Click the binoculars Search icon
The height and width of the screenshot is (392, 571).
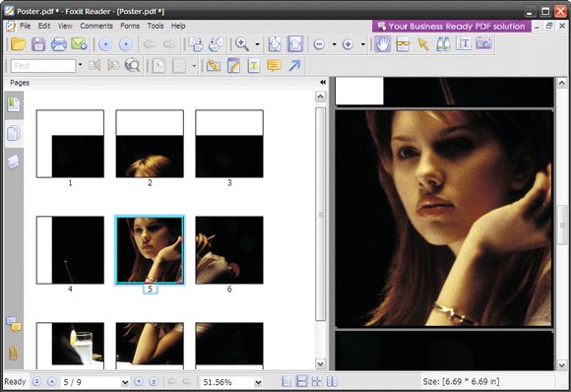(x=443, y=43)
